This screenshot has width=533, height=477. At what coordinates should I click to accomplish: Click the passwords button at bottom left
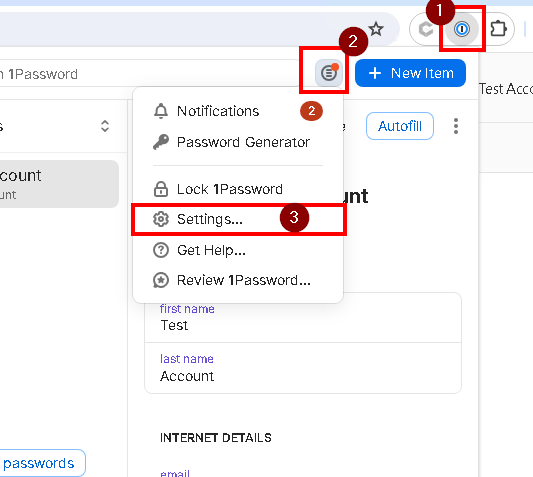click(42, 463)
